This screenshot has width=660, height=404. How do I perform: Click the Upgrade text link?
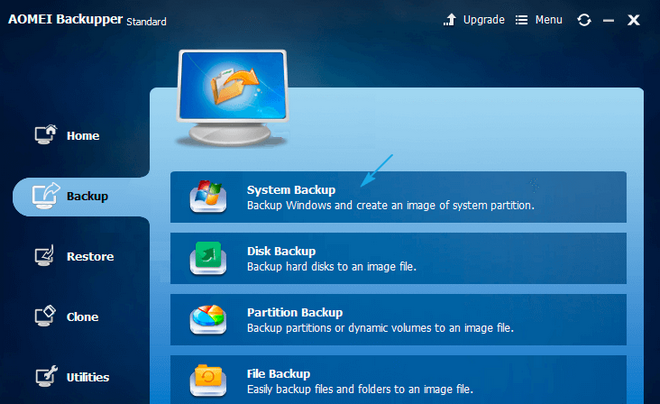point(484,20)
